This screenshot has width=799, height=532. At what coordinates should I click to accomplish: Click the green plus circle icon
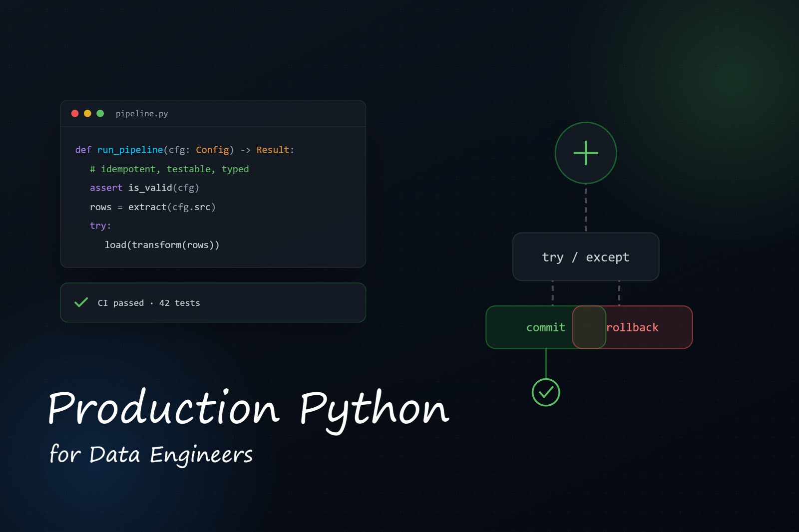tap(586, 153)
